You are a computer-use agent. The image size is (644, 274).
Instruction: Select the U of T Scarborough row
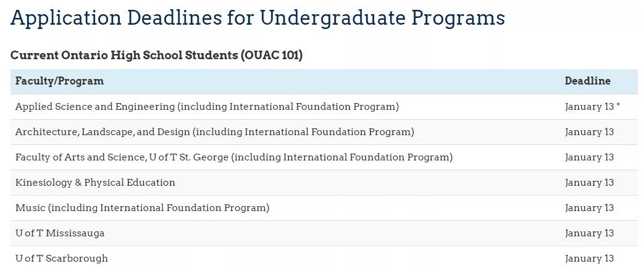pos(62,259)
